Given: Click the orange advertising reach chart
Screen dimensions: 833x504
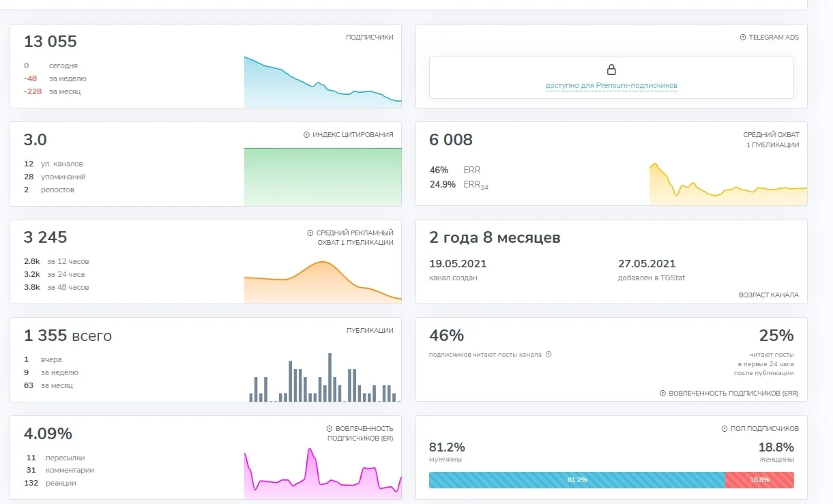Looking at the screenshot, I should click(323, 282).
